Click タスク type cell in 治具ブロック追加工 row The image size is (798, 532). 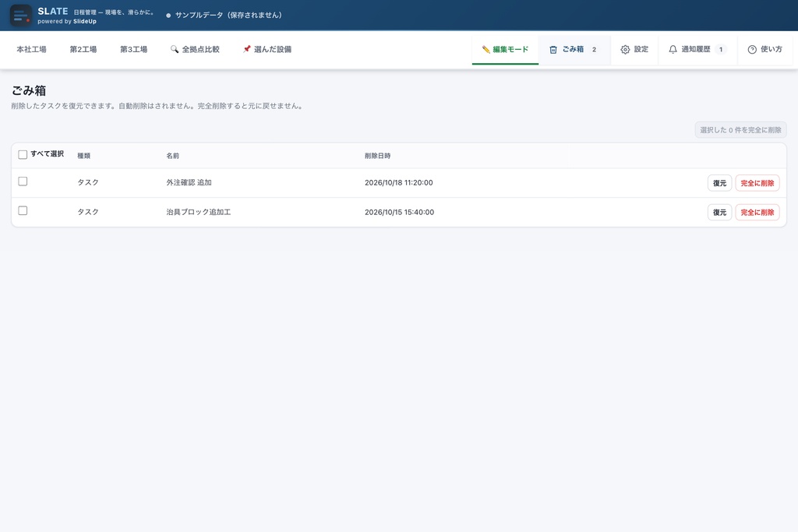point(88,212)
